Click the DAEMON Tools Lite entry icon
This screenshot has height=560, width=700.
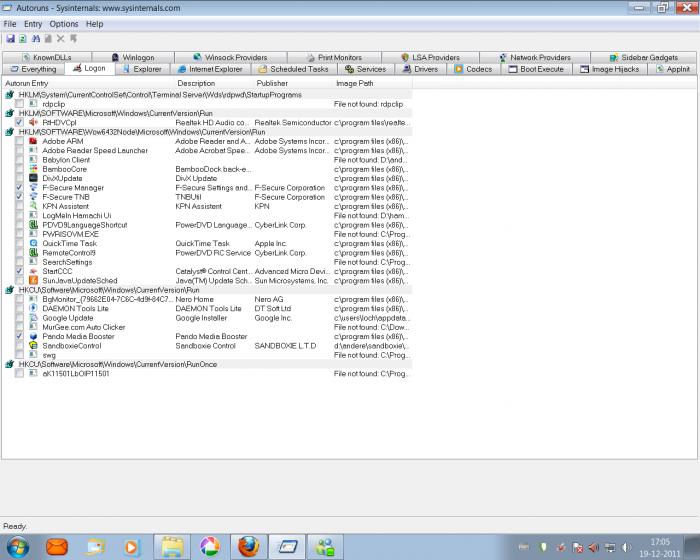pyautogui.click(x=33, y=308)
